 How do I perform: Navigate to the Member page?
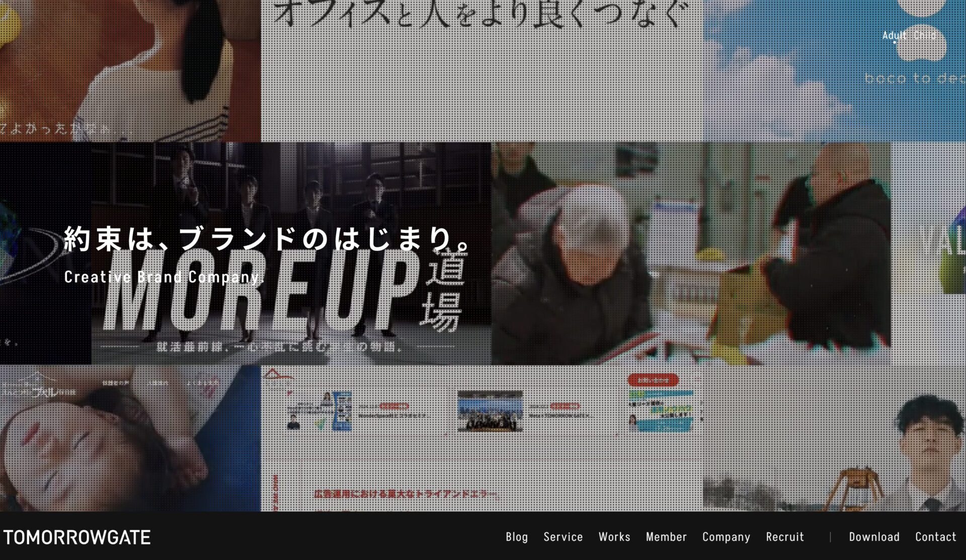coord(666,537)
